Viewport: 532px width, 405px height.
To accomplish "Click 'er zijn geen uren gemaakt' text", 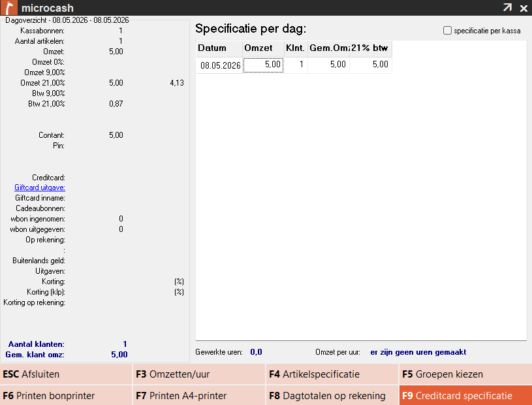I will click(418, 352).
